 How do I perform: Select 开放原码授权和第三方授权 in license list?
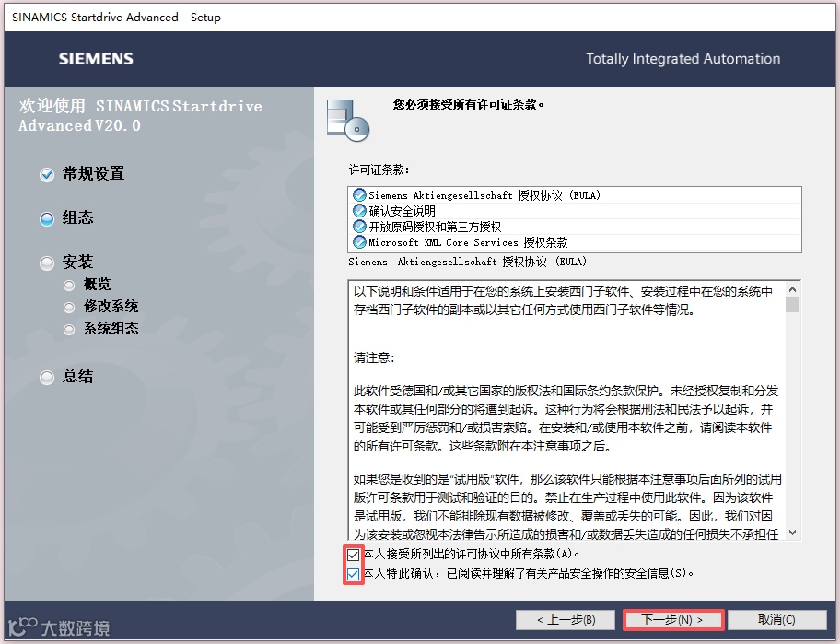575,227
